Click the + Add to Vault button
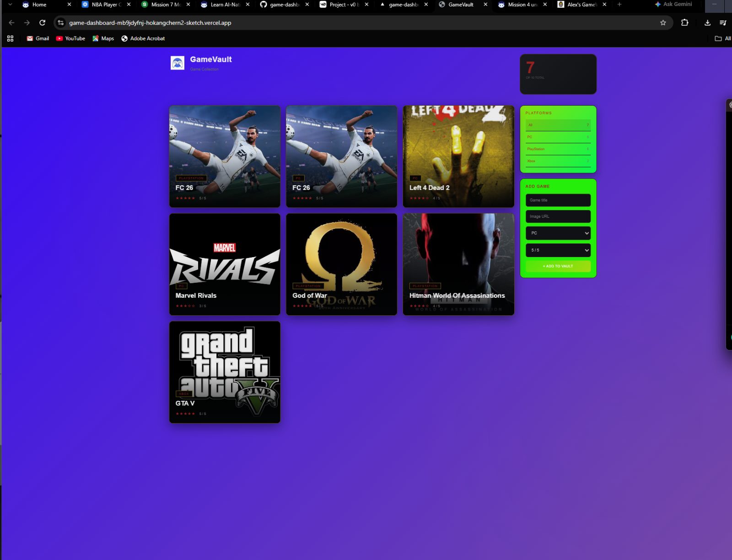This screenshot has width=732, height=560. coord(558,266)
